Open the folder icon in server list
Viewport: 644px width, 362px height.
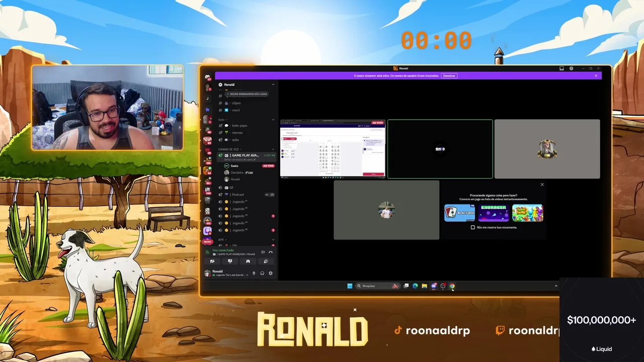(207, 109)
